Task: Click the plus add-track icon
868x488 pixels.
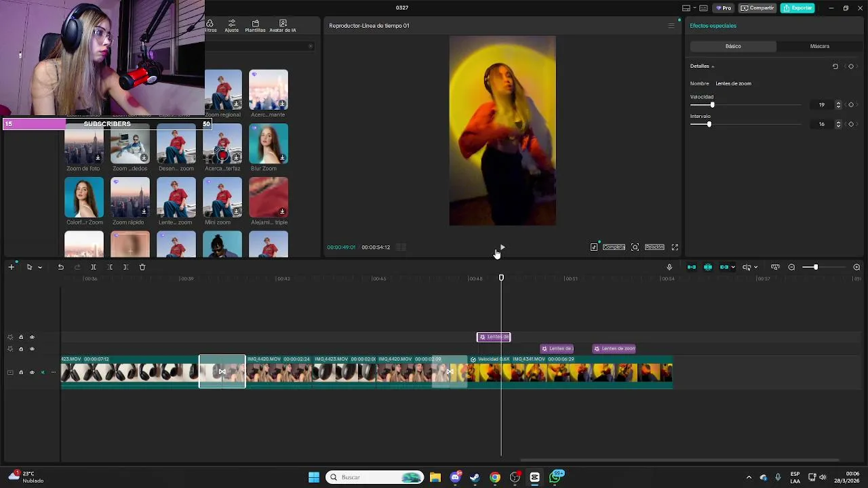Action: (x=11, y=267)
